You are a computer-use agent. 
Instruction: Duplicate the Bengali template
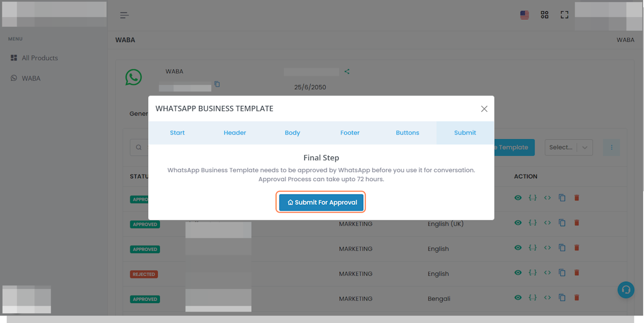(x=562, y=297)
